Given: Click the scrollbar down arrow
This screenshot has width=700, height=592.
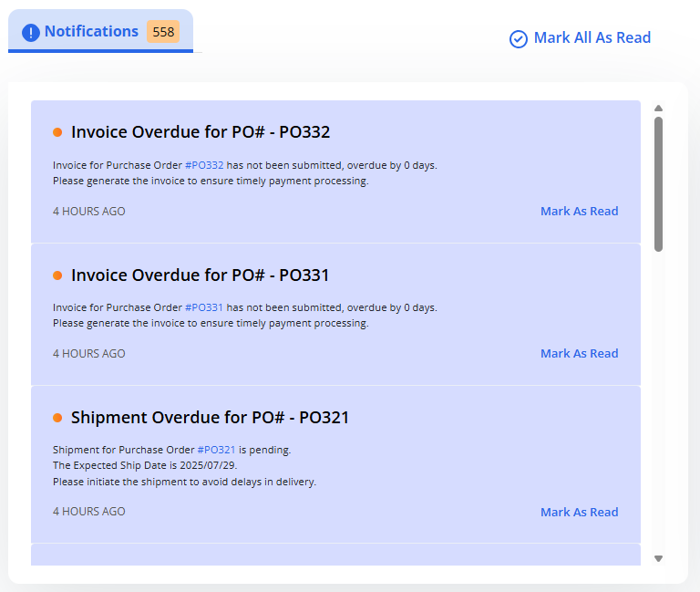Looking at the screenshot, I should pos(658,558).
